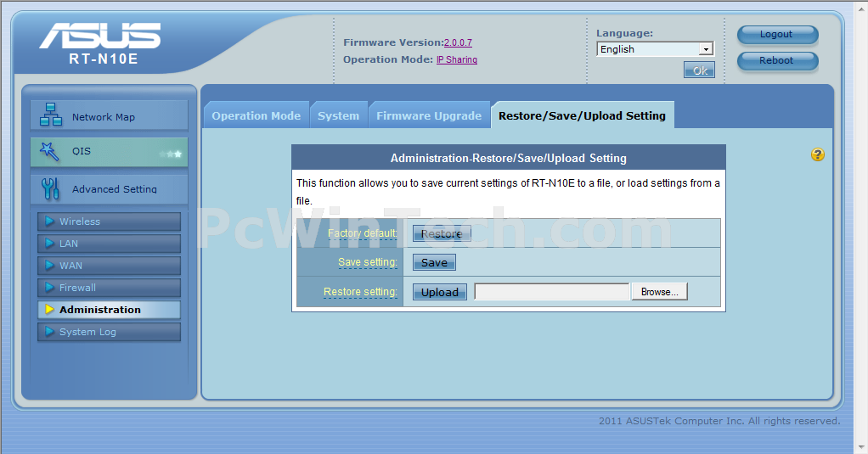Click the arrow icon beside WAN
Screen dimensions: 868x454
(x=49, y=266)
